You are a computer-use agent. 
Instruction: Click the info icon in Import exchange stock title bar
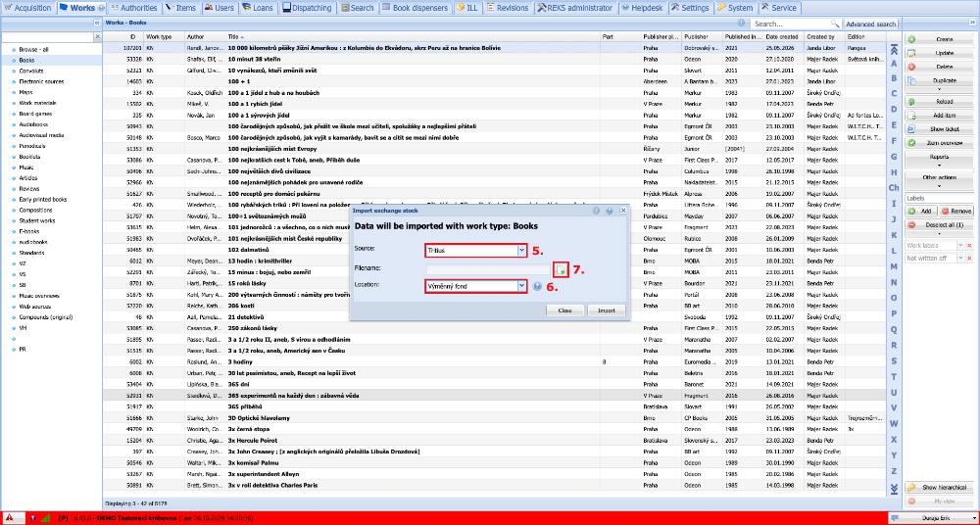pyautogui.click(x=596, y=212)
